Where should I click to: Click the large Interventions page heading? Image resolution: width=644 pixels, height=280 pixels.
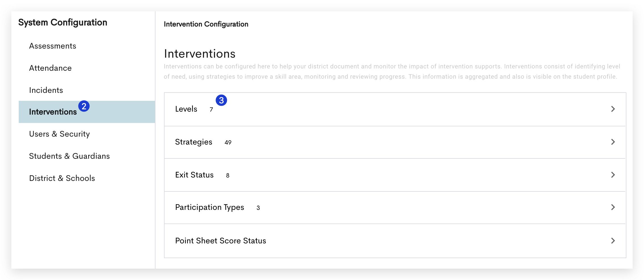200,54
